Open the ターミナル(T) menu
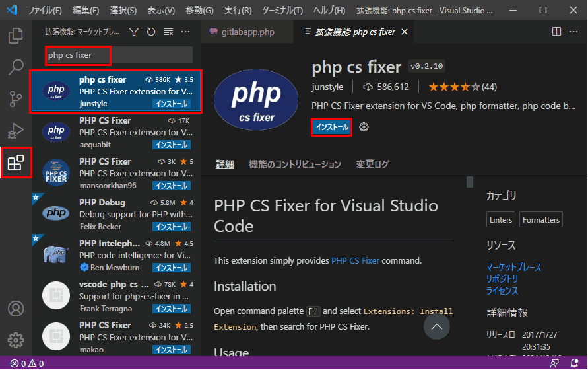The width and height of the screenshot is (588, 370). tap(282, 10)
